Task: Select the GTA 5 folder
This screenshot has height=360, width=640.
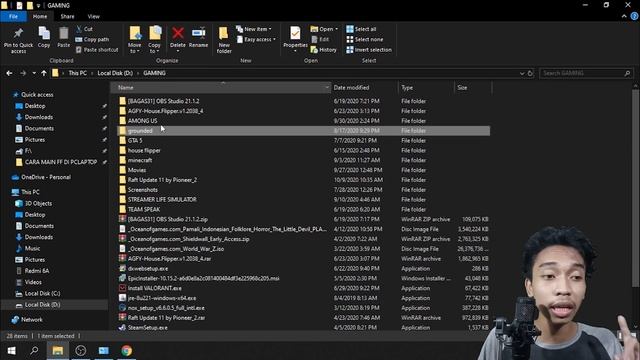Action: (x=135, y=140)
